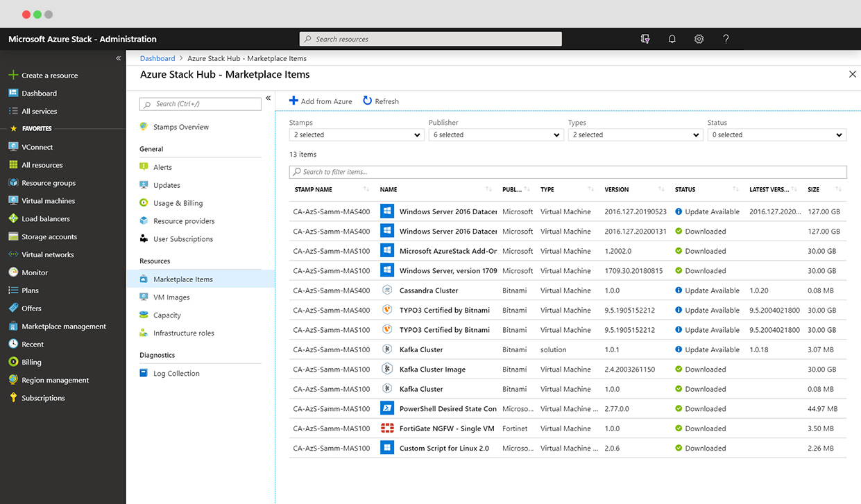This screenshot has width=861, height=504.
Task: Click the Usage & Billing icon
Action: tap(147, 202)
